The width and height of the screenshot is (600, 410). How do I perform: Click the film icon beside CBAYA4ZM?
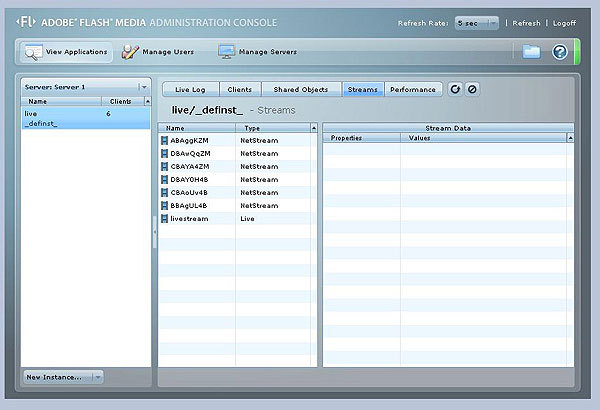tap(164, 167)
